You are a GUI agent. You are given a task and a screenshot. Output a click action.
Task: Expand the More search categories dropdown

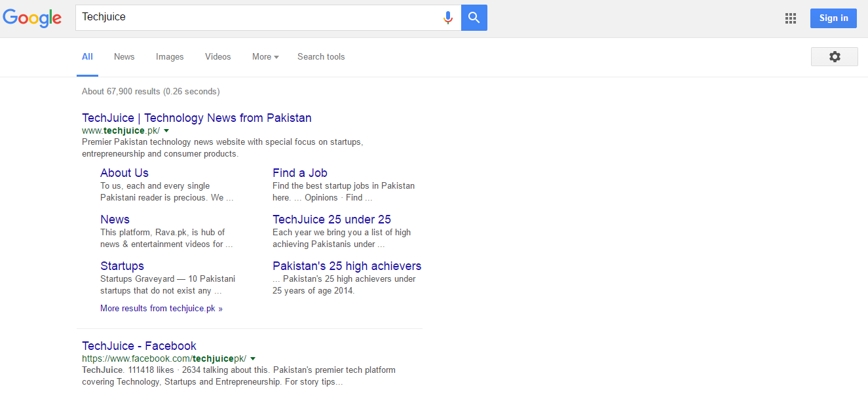(265, 56)
